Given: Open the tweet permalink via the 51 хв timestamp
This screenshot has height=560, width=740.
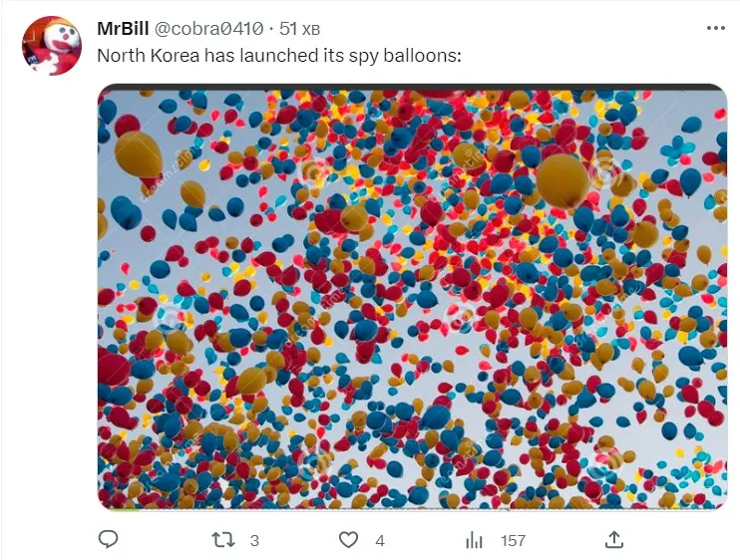Looking at the screenshot, I should click(x=300, y=29).
